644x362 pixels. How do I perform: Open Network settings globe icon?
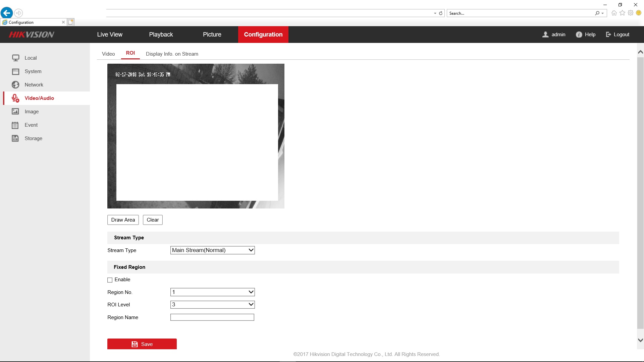(x=15, y=85)
